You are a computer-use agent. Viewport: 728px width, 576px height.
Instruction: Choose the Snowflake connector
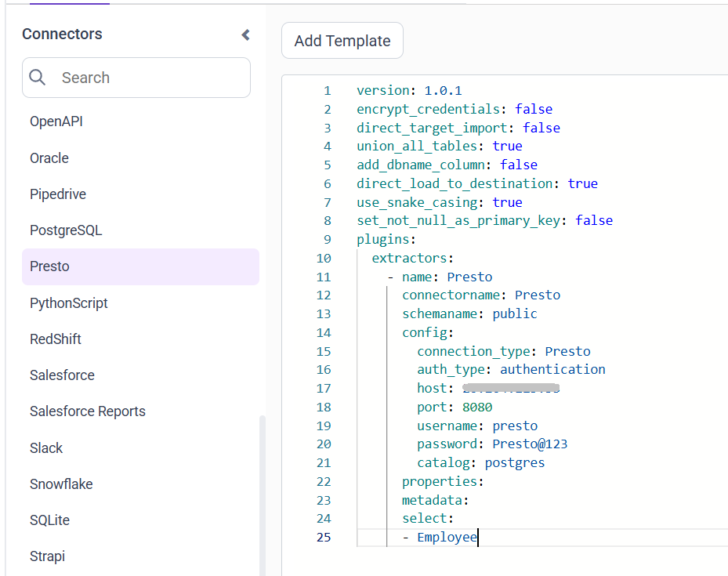click(61, 484)
